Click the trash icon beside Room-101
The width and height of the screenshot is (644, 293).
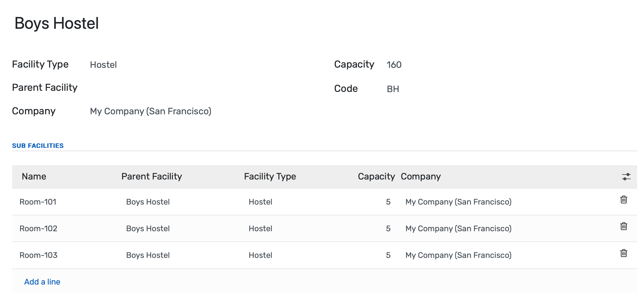click(624, 200)
